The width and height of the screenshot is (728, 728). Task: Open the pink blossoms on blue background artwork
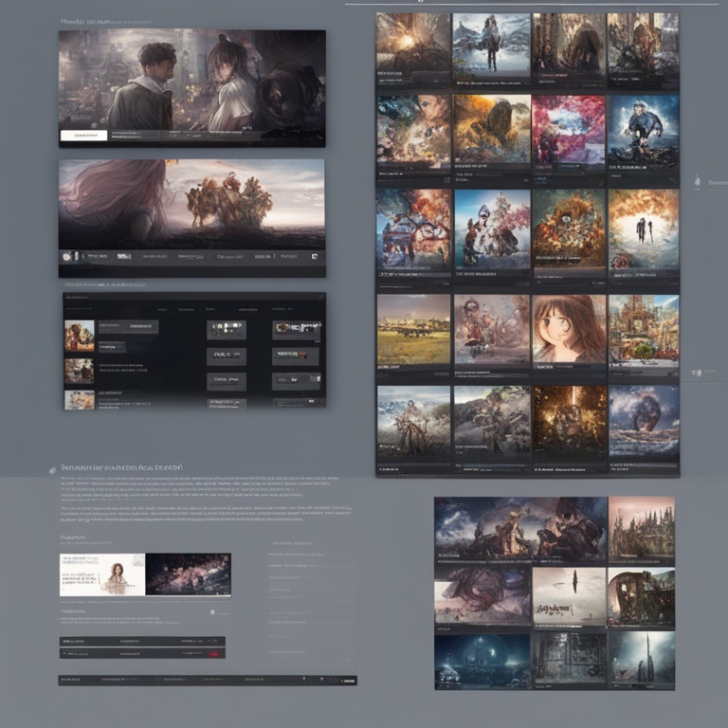coord(492,229)
